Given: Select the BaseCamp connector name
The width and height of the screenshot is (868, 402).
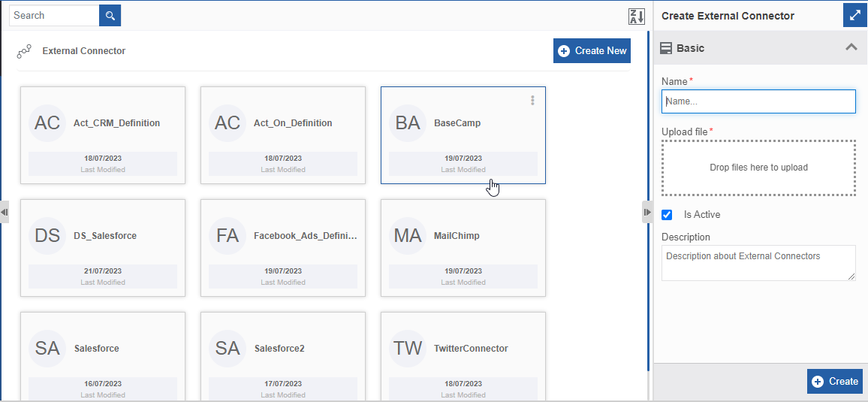Looking at the screenshot, I should (x=457, y=123).
